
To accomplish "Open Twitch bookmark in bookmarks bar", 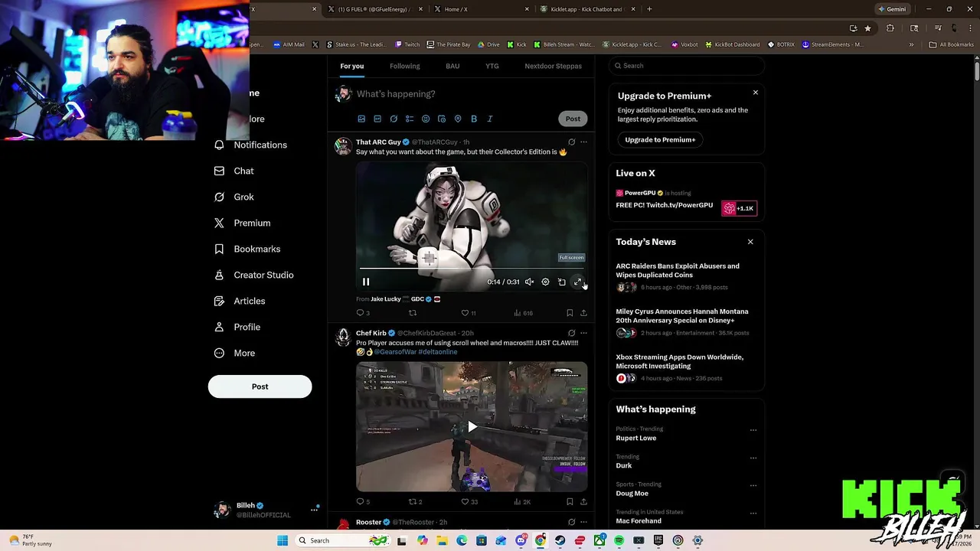I will 407,44.
